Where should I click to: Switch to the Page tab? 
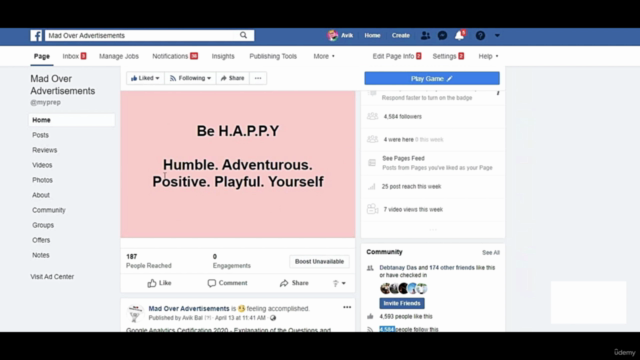pyautogui.click(x=42, y=56)
